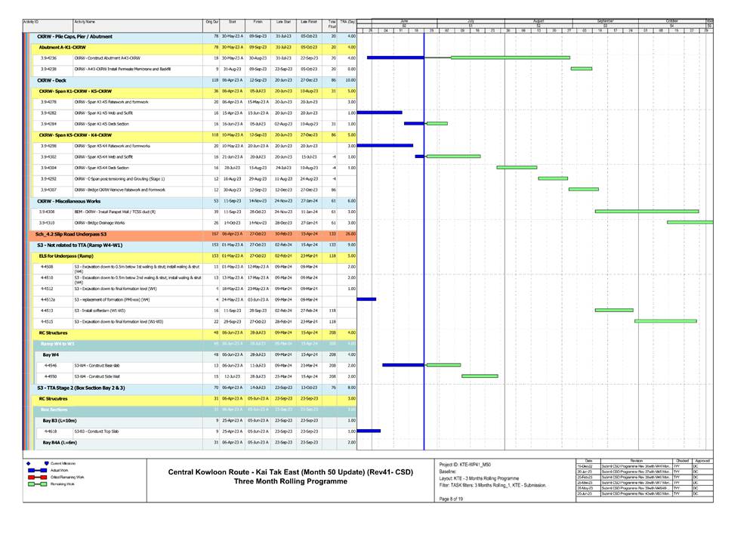The width and height of the screenshot is (756, 535).
Task: Select the green bar for CKRW Bridge Drainage Works
Action: pyautogui.click(x=689, y=222)
